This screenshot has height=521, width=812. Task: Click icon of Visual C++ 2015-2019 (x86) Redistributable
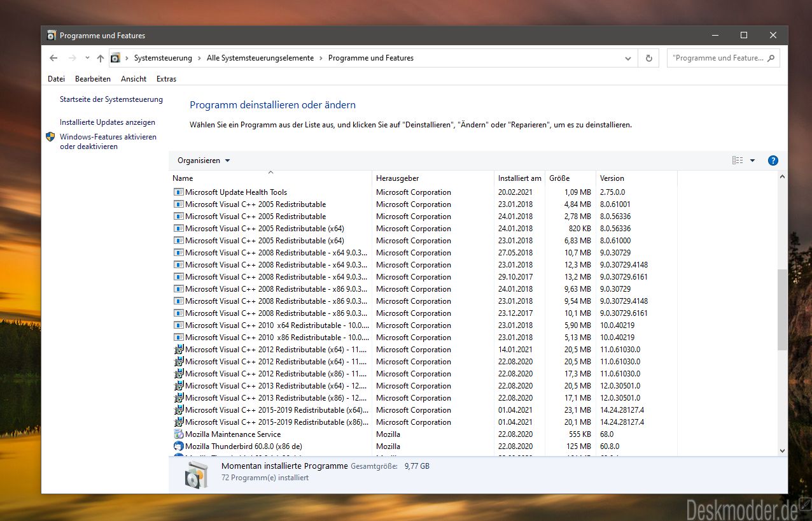[x=179, y=422]
